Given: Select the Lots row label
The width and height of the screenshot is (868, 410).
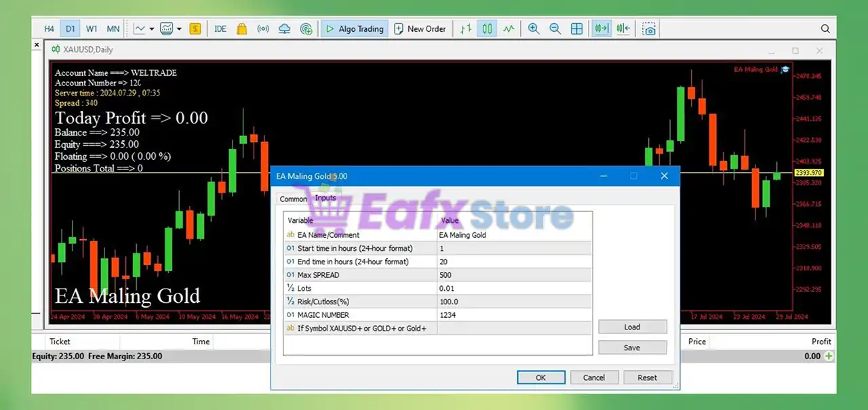Looking at the screenshot, I should tap(304, 289).
